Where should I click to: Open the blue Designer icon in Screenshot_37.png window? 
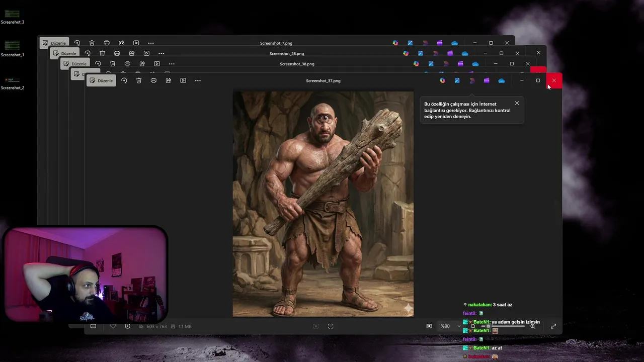click(457, 80)
